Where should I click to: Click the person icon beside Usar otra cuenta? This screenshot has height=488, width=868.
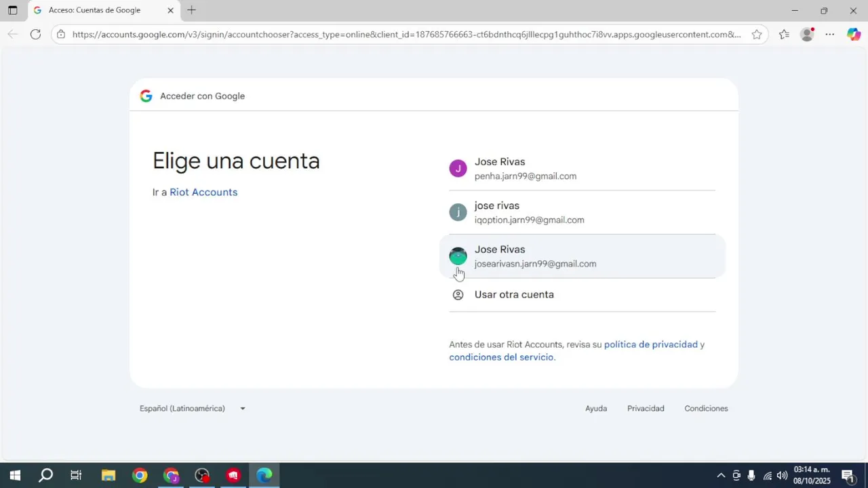pyautogui.click(x=458, y=295)
